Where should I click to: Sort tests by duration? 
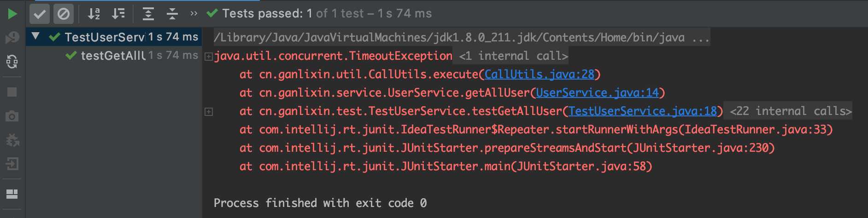click(118, 14)
